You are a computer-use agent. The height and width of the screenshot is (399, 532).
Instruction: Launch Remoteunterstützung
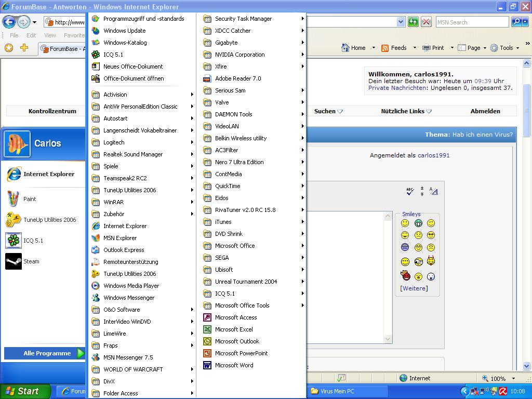point(142,262)
